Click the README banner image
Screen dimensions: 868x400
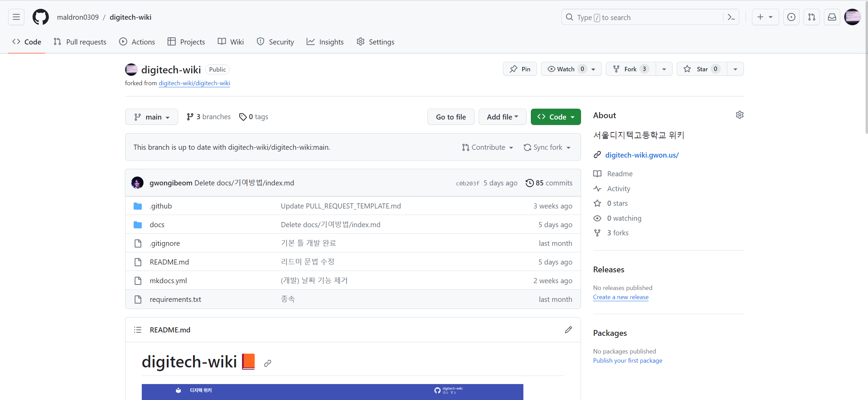point(332,392)
